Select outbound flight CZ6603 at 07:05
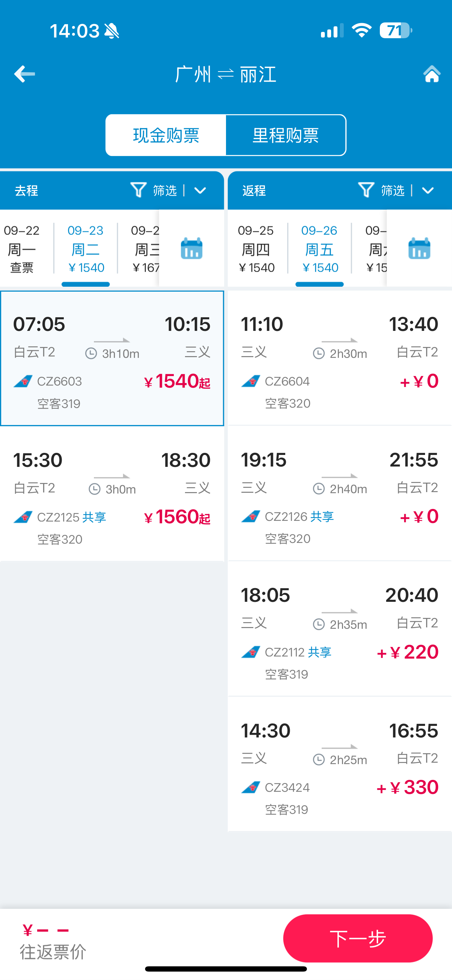This screenshot has width=452, height=980. (x=112, y=358)
